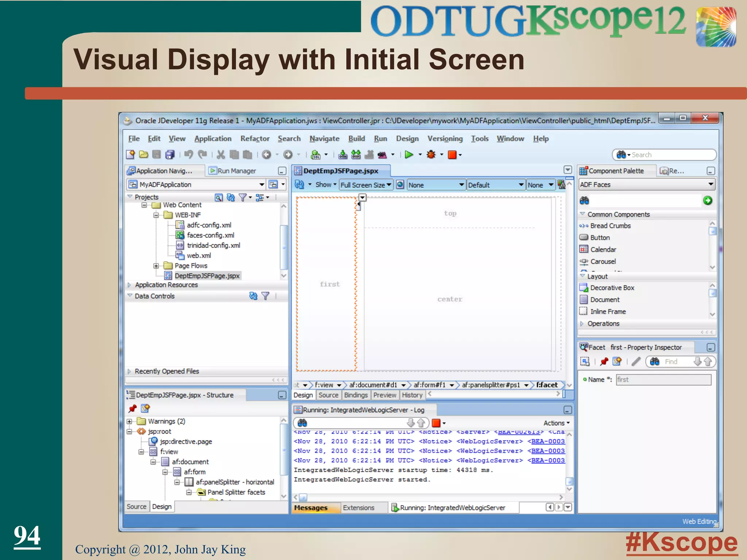Viewport: 747px width, 560px height.
Task: Click the editor refresh icon beside Show
Action: click(x=299, y=184)
